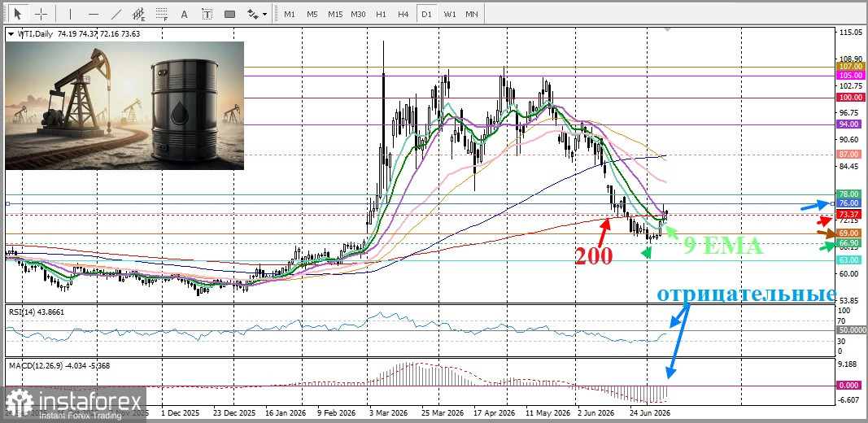Select the vertical line drawing tool
The height and width of the screenshot is (423, 868).
tap(70, 14)
